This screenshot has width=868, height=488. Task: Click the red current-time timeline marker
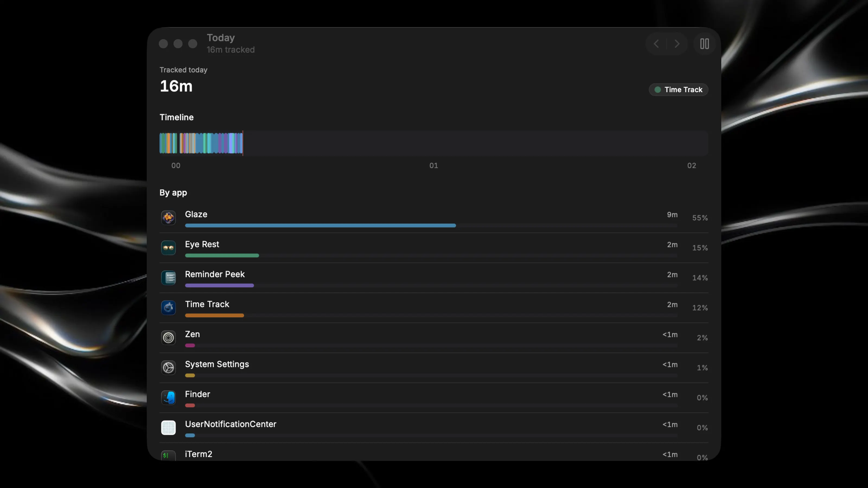[x=242, y=143]
